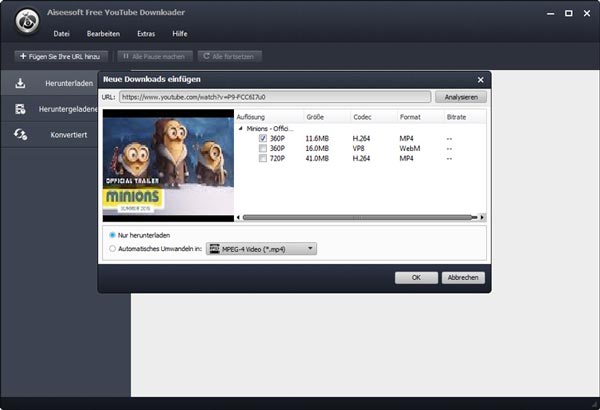600x410 pixels.
Task: Click the Heruntergeladene list icon in sidebar
Action: pos(20,109)
